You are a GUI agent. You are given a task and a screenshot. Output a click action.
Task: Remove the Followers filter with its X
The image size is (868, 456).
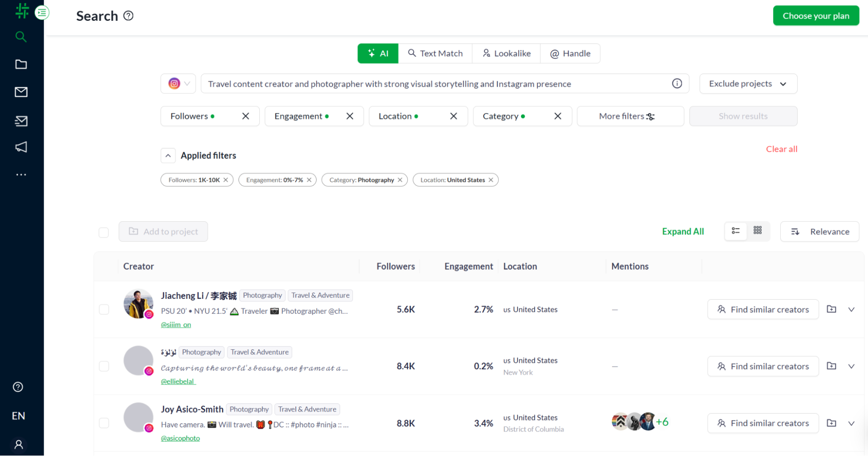pos(246,116)
